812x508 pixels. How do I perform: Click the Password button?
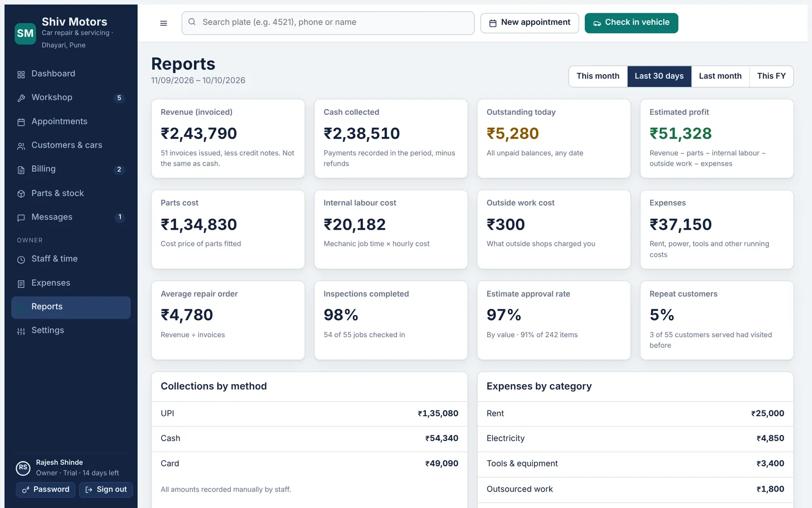pyautogui.click(x=46, y=490)
